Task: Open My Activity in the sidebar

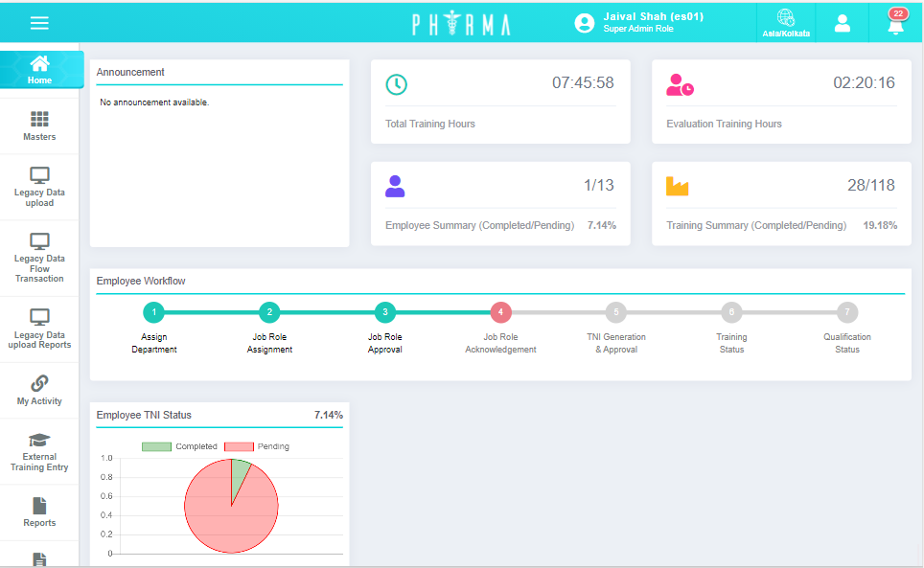Action: 39,391
